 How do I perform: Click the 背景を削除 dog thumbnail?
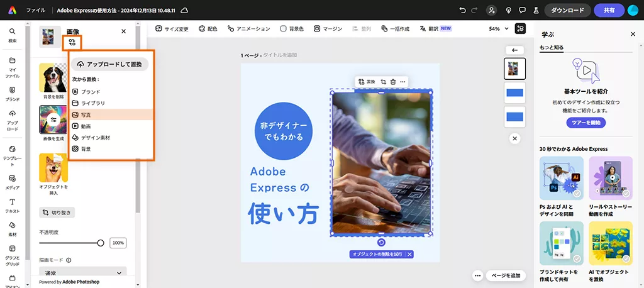point(53,77)
